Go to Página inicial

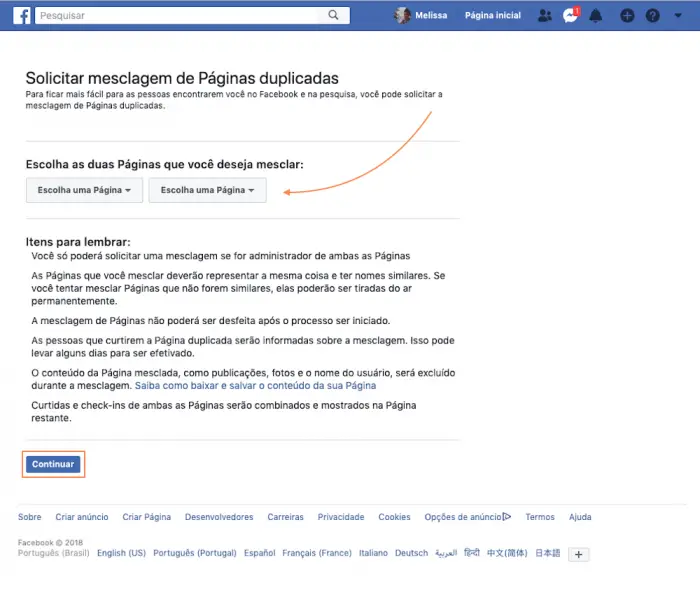coord(493,16)
